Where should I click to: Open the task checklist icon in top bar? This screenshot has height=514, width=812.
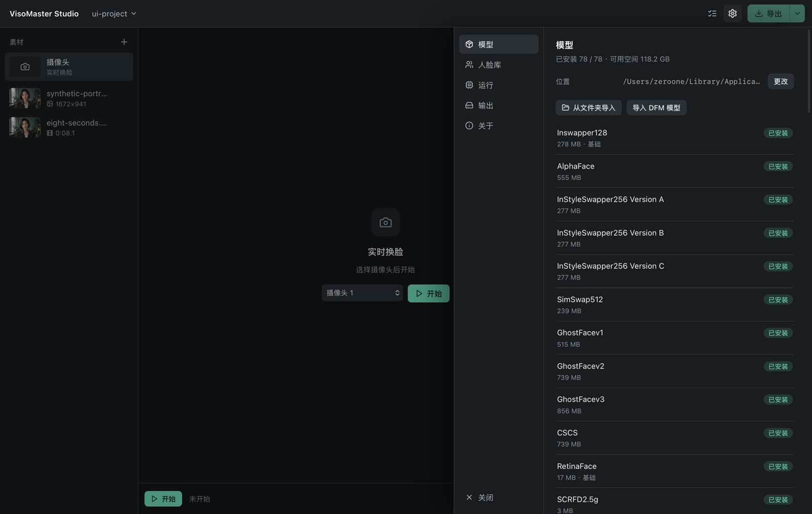pyautogui.click(x=712, y=14)
